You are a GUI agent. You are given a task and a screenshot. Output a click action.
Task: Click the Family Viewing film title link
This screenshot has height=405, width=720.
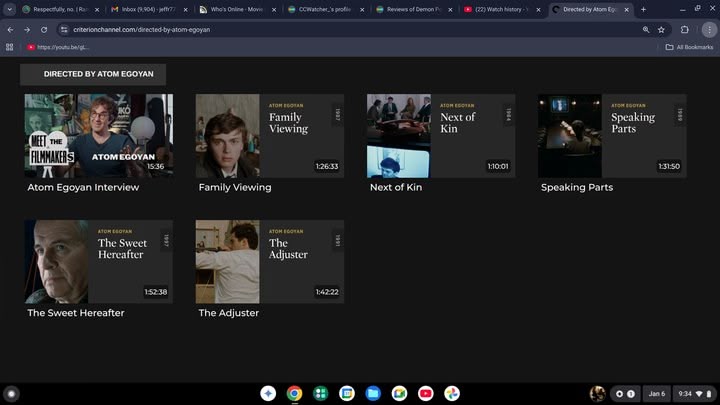pyautogui.click(x=235, y=187)
